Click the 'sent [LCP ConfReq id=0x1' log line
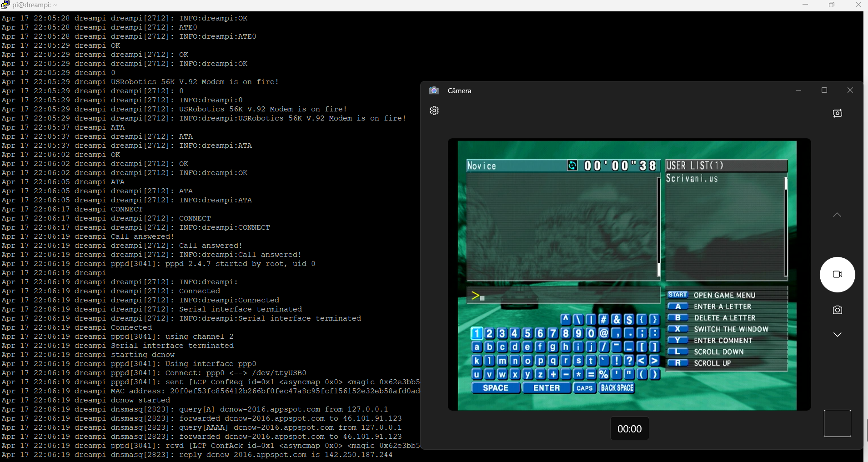The image size is (868, 462). click(x=211, y=382)
